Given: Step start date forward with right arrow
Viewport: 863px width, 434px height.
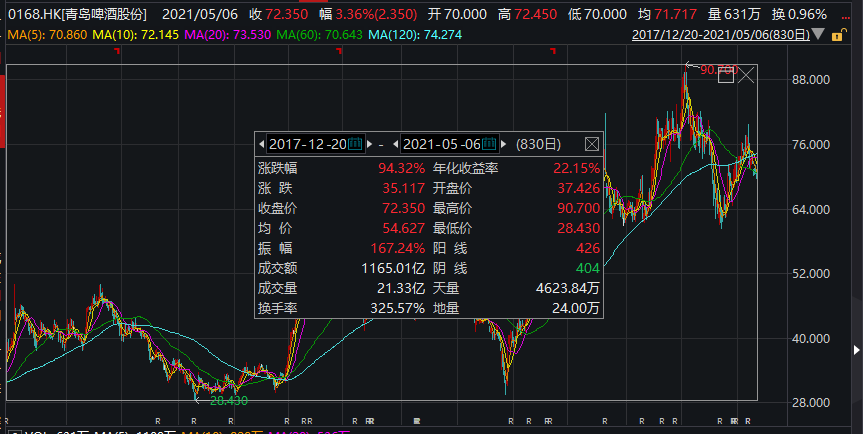Looking at the screenshot, I should (369, 144).
